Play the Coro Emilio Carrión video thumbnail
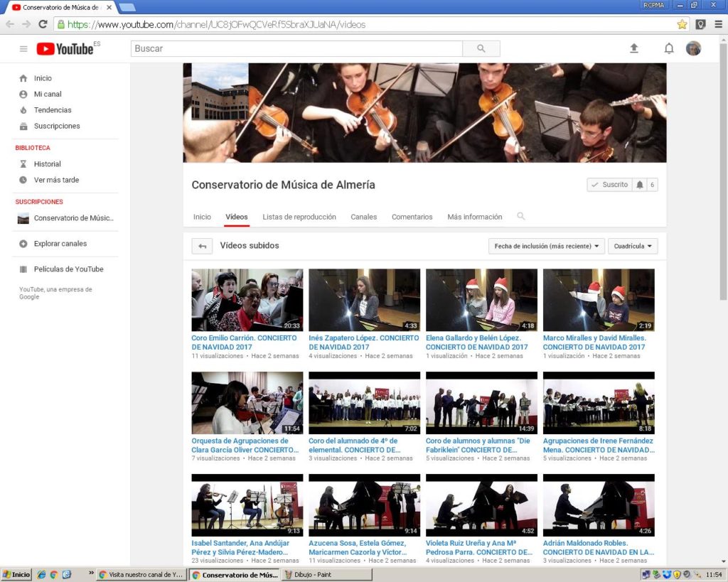Screen dimensions: 728x582 coord(247,300)
